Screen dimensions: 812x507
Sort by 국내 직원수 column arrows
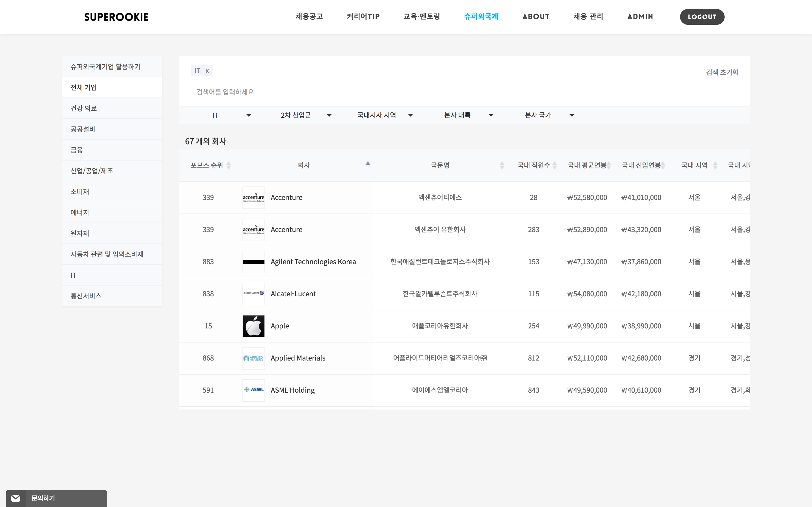554,165
